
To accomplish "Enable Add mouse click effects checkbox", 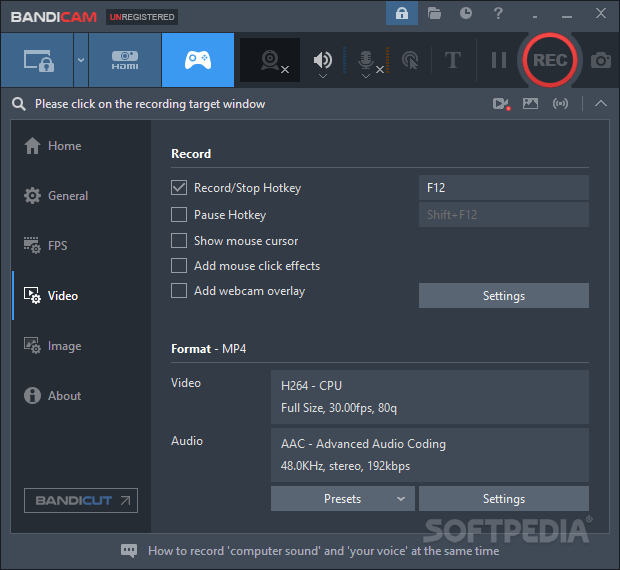I will (179, 266).
